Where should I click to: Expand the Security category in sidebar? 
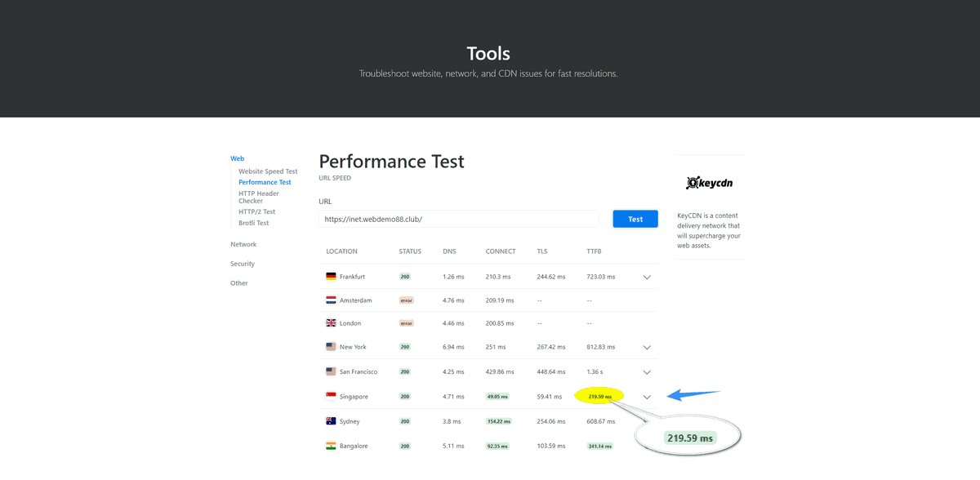(243, 264)
